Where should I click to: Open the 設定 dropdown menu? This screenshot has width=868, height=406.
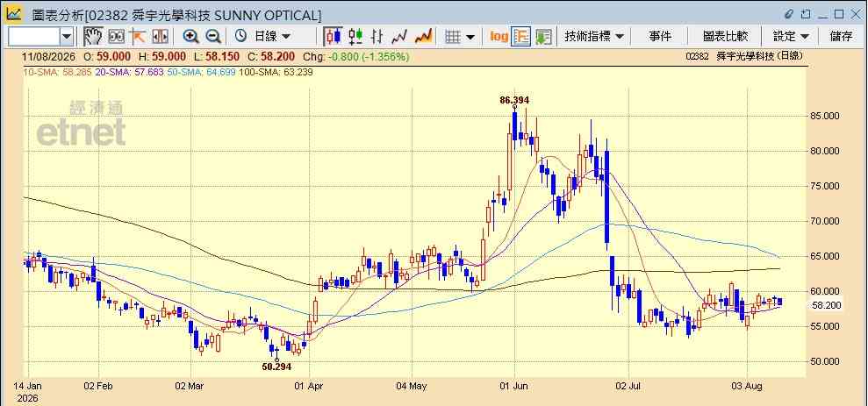(x=791, y=37)
